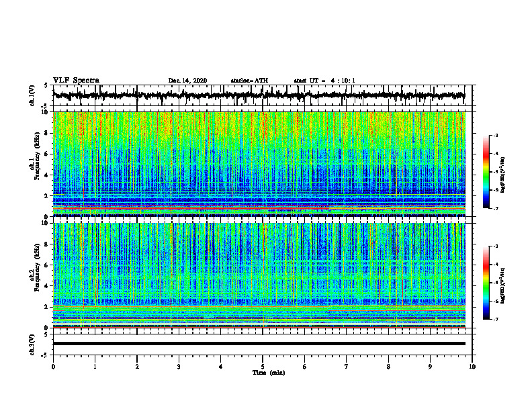The image size is (532, 411).
Task: Click the "9" tick on the time axis
Action: (430, 367)
